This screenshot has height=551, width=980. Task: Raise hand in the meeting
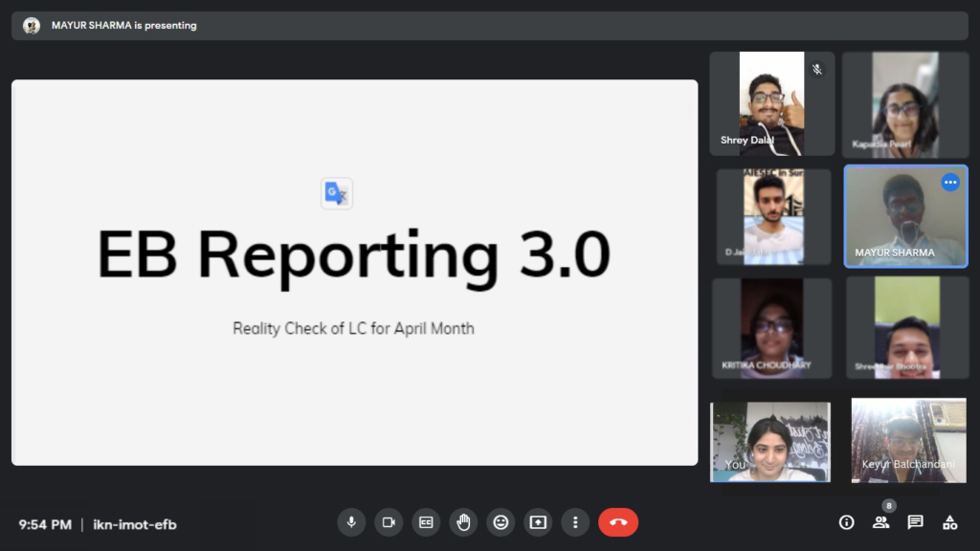[x=463, y=522]
